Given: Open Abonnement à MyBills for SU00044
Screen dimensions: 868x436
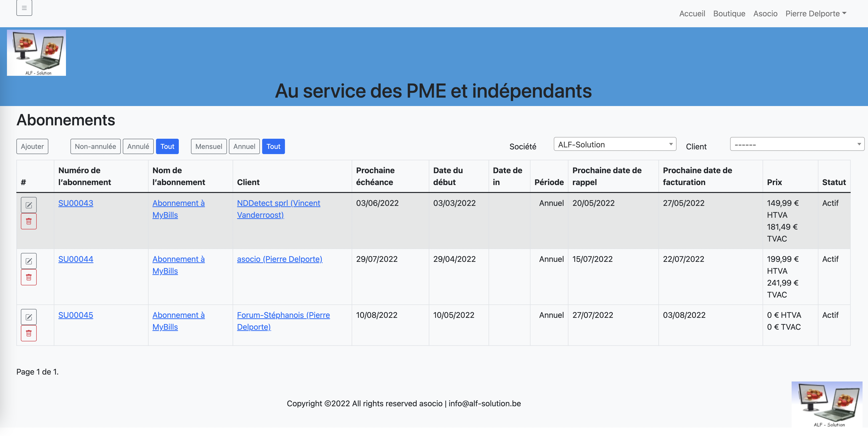Looking at the screenshot, I should pyautogui.click(x=179, y=265).
